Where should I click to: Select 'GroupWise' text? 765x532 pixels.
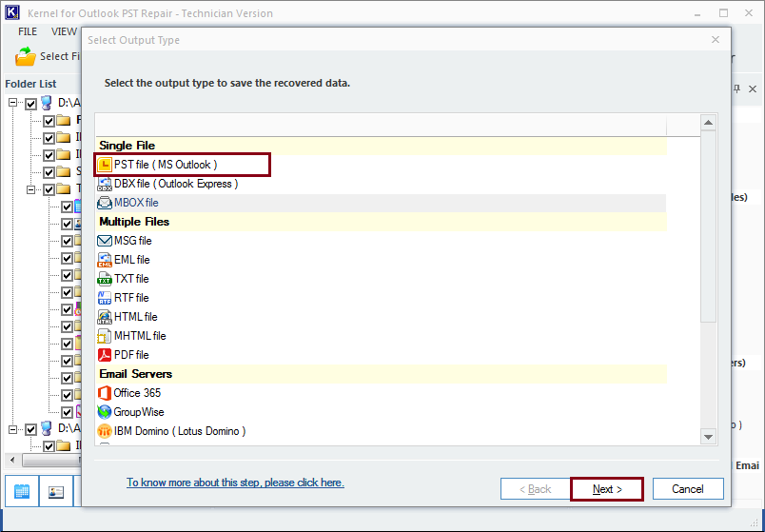click(139, 412)
